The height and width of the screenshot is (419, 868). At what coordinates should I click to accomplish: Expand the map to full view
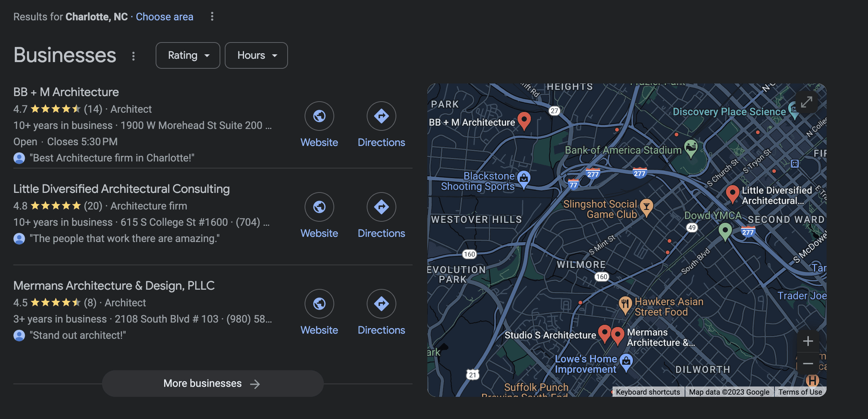pyautogui.click(x=807, y=102)
